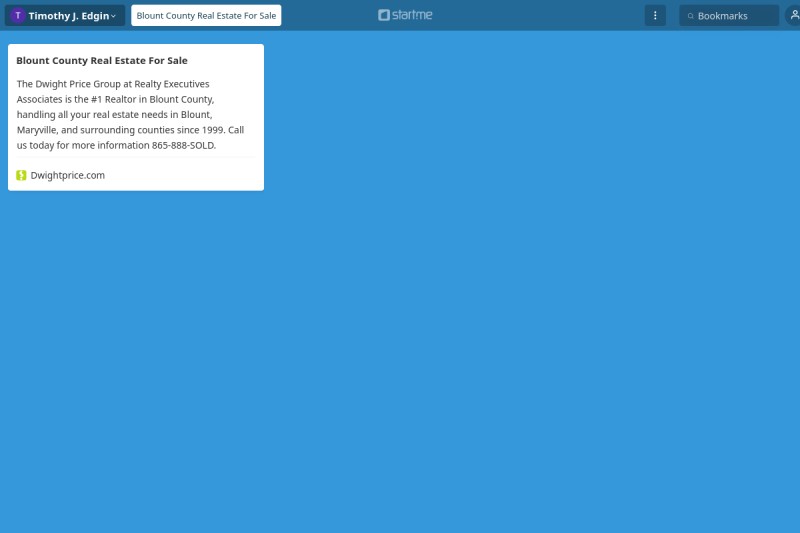Click the text '865-888-SOLD'

(183, 145)
